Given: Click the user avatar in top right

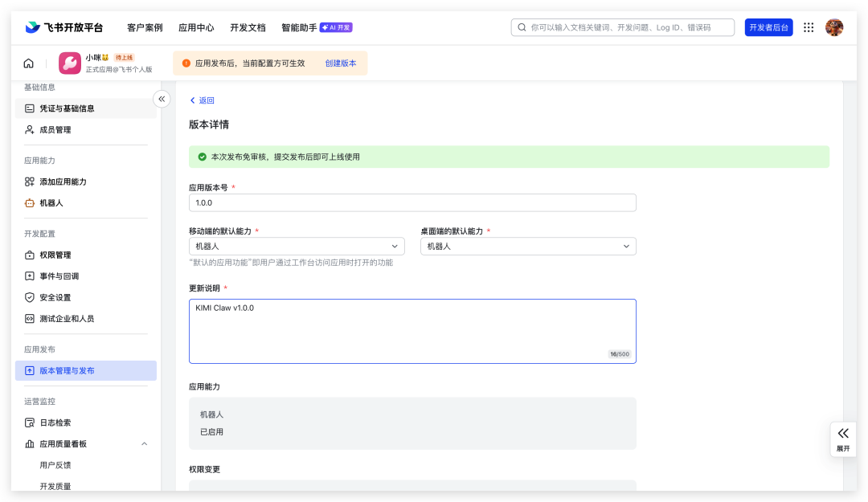Looking at the screenshot, I should 834,27.
